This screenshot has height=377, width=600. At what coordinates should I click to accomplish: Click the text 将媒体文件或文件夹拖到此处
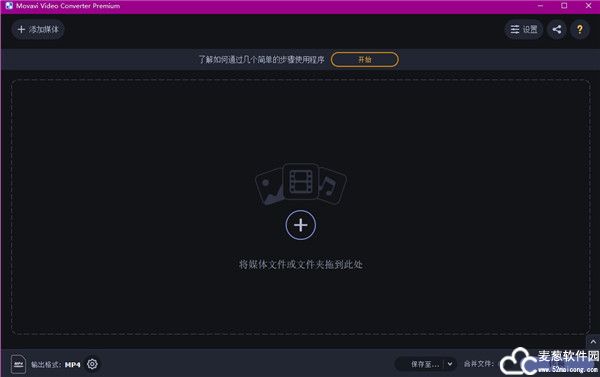coord(301,264)
